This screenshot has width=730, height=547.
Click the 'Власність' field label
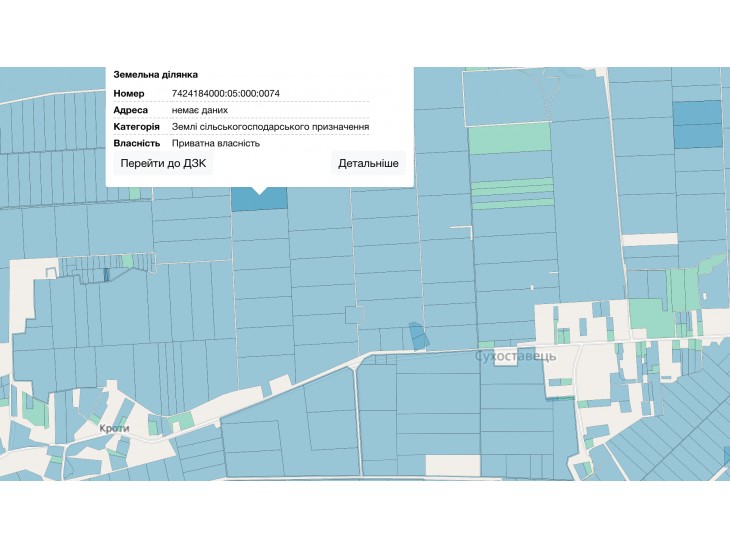[x=137, y=143]
